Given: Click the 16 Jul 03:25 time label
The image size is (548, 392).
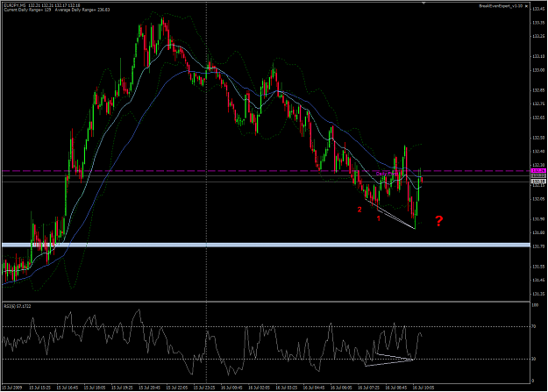Looking at the screenshot, I should point(287,388).
